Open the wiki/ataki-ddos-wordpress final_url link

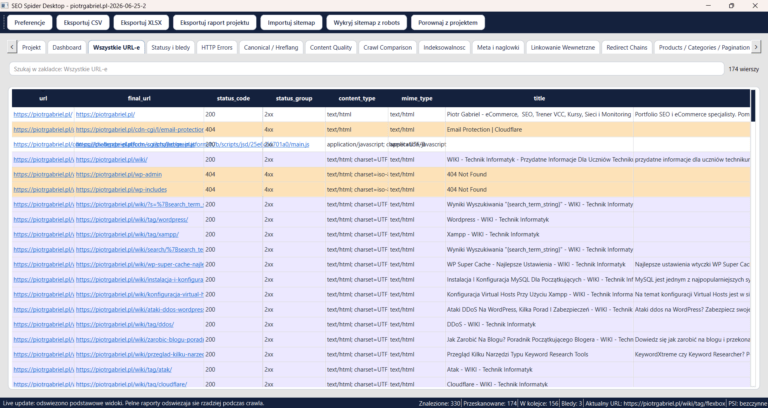pyautogui.click(x=140, y=310)
